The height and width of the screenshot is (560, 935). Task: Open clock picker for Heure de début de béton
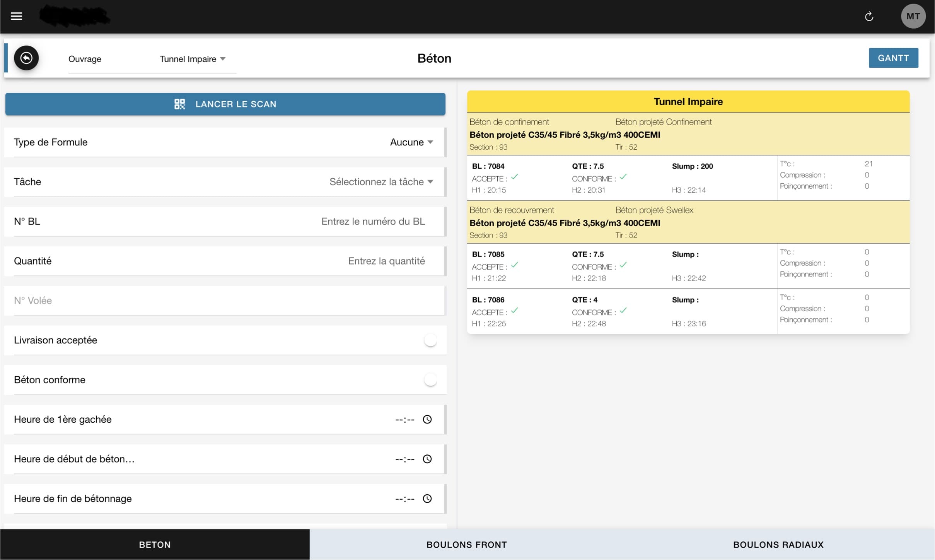point(427,459)
